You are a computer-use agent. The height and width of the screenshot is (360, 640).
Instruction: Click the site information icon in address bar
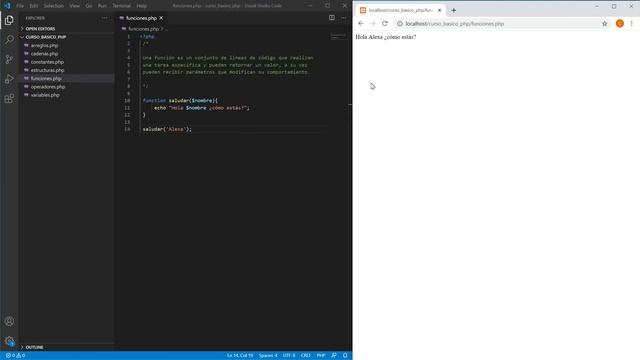click(400, 24)
